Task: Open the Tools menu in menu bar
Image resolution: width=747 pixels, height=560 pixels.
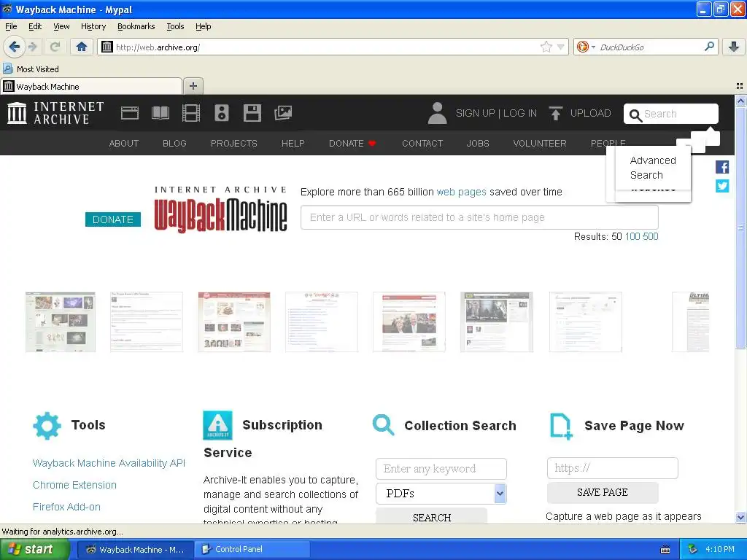Action: pyautogui.click(x=175, y=26)
